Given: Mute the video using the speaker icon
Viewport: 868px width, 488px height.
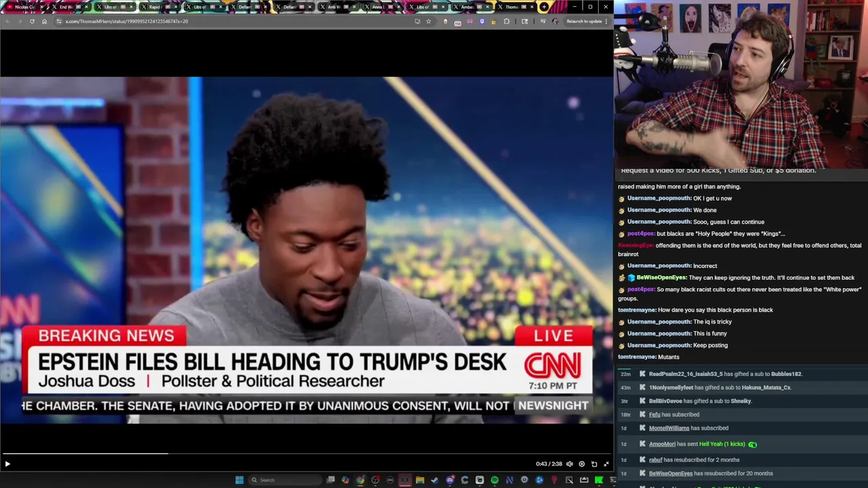Looking at the screenshot, I should 570,464.
